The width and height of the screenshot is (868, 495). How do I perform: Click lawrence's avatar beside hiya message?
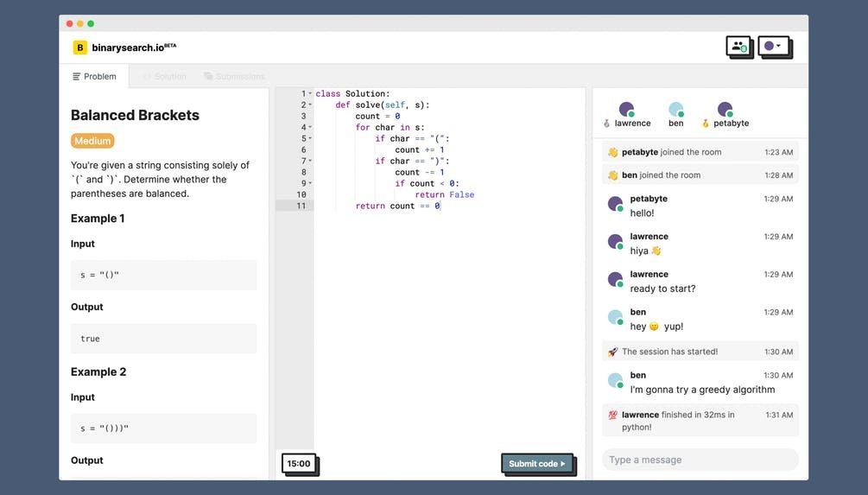coord(615,241)
